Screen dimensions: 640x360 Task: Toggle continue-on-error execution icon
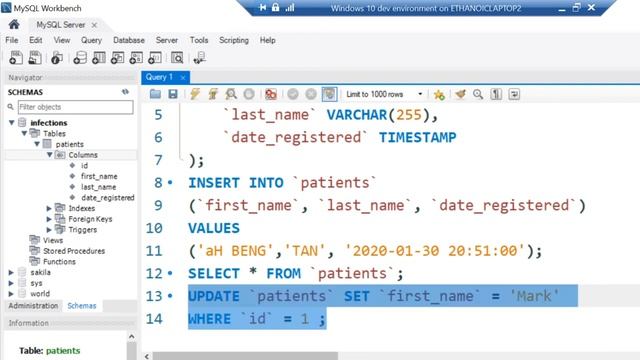[x=271, y=94]
